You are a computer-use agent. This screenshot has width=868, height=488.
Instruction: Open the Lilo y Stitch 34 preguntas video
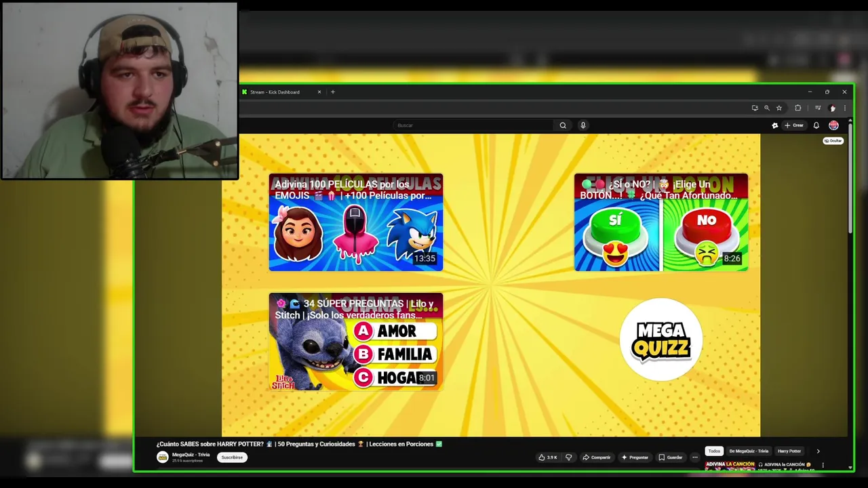356,342
